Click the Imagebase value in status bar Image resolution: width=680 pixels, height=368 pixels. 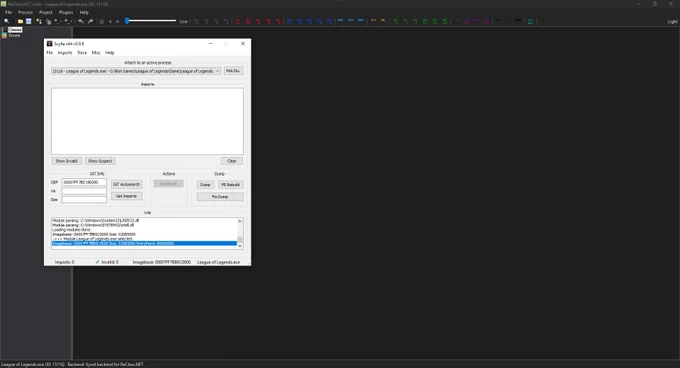162,262
